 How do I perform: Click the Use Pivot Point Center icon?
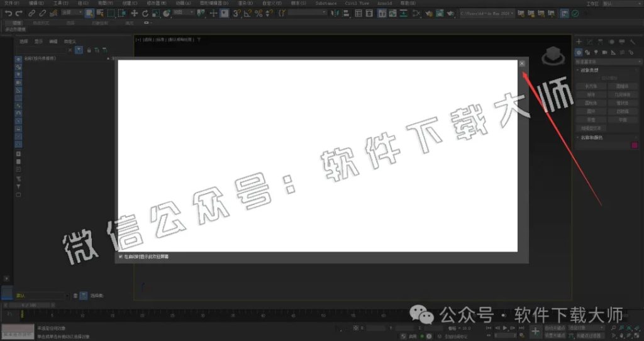[x=201, y=14]
